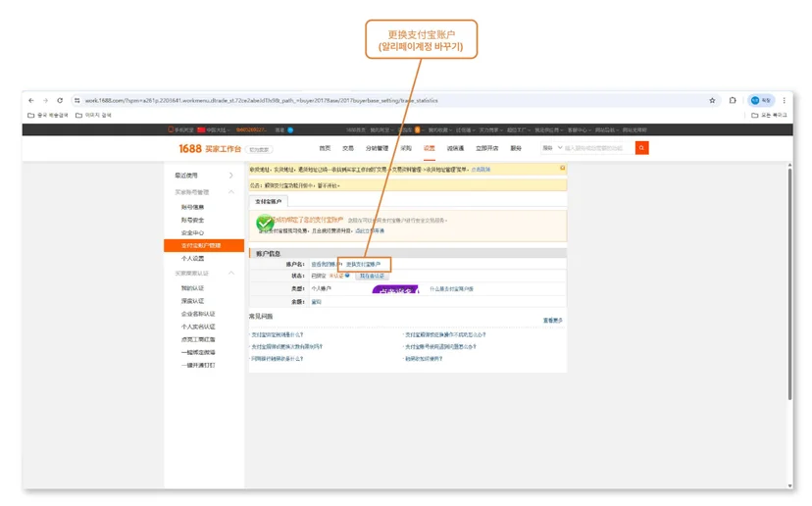812x506 pixels.
Task: Open the 企业名称认证 sidebar item
Action: click(x=198, y=314)
